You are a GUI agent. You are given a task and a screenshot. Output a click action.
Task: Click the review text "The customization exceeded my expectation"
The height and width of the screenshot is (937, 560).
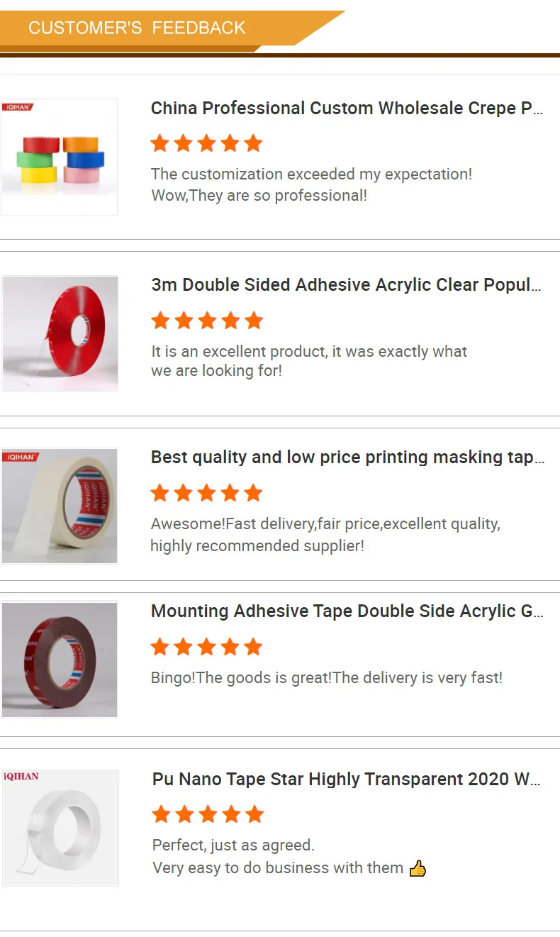311,174
